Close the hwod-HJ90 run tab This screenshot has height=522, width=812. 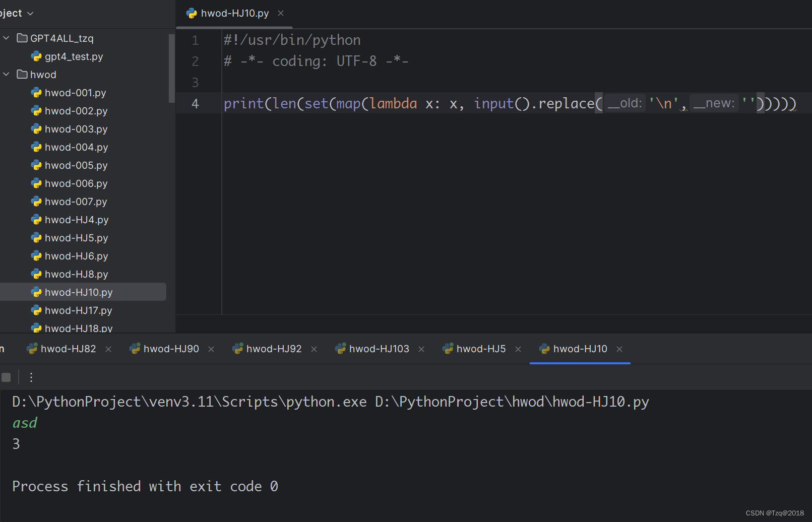[x=211, y=349]
